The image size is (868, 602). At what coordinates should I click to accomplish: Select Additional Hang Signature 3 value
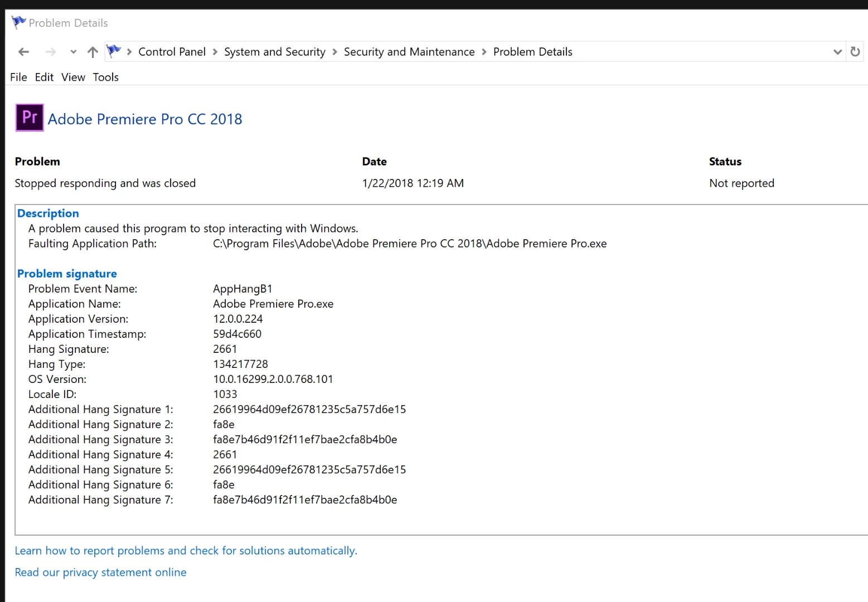click(x=305, y=439)
